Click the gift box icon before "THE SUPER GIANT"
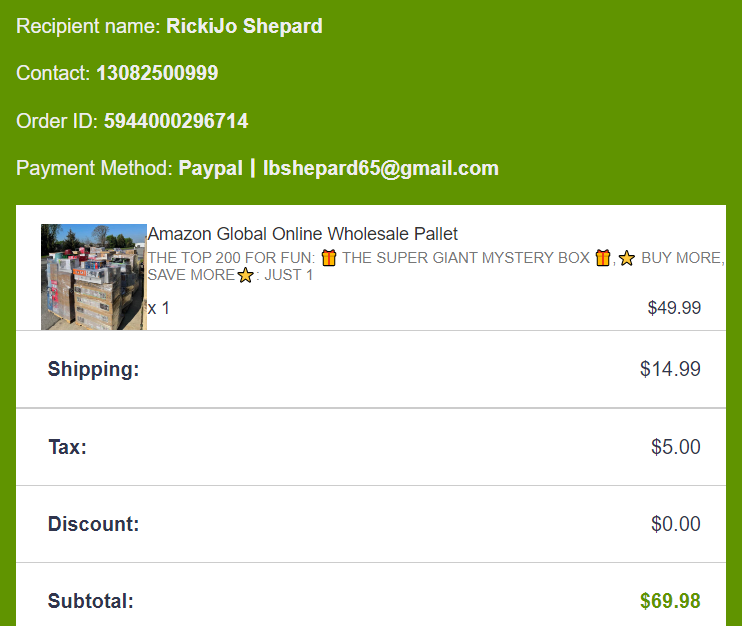Screen dimensions: 742x626 click(x=329, y=258)
